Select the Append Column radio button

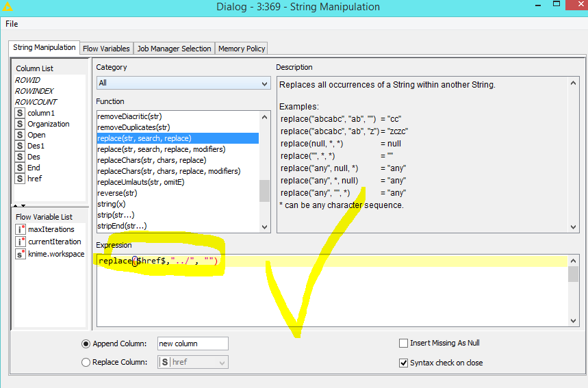click(x=86, y=344)
